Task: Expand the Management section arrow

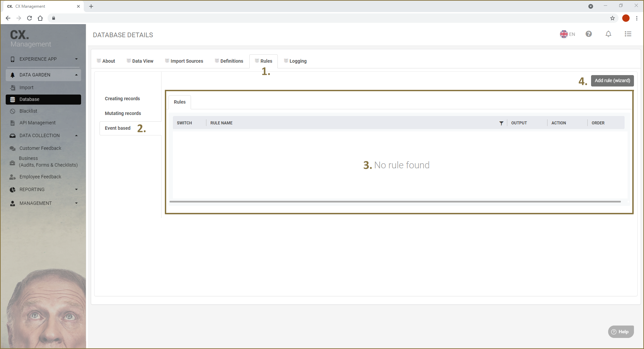Action: 76,203
